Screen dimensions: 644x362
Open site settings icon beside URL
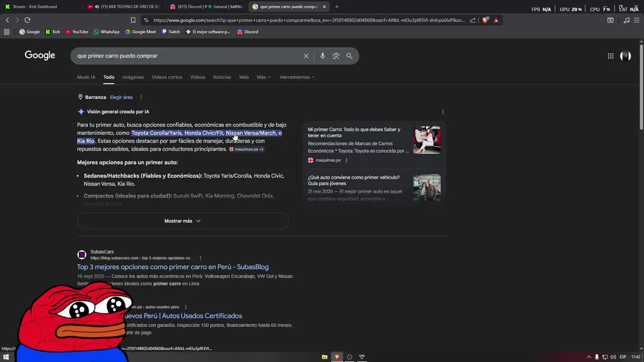click(x=146, y=20)
